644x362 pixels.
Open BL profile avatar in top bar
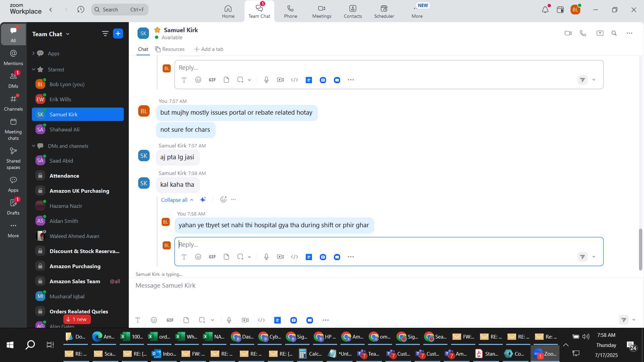[575, 10]
